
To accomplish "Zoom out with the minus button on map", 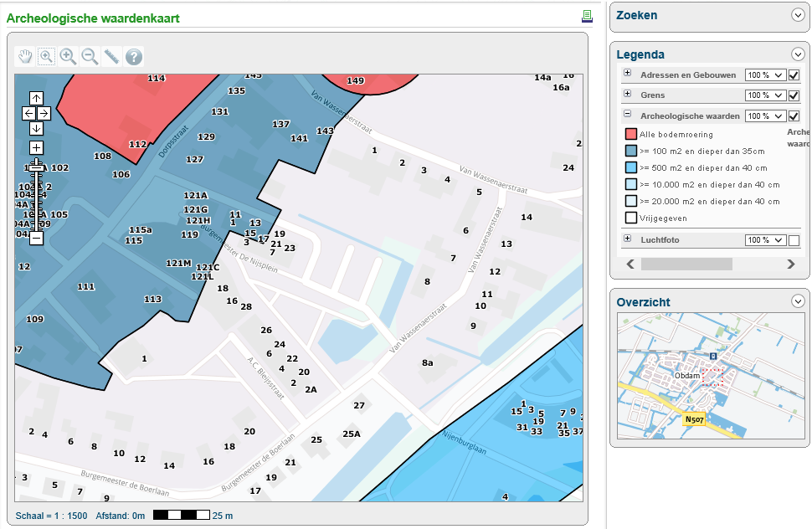I will click(36, 238).
